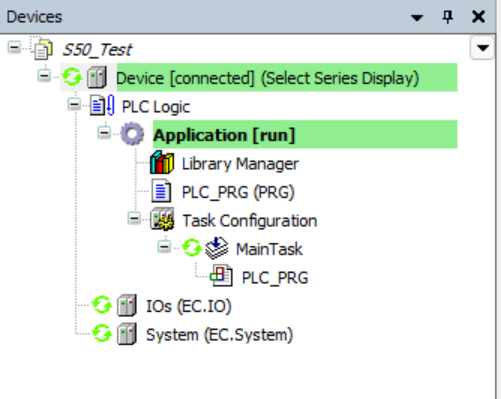Viewport: 501px width, 399px height.
Task: Click green sync icon beside System (EC.System)
Action: 101,333
